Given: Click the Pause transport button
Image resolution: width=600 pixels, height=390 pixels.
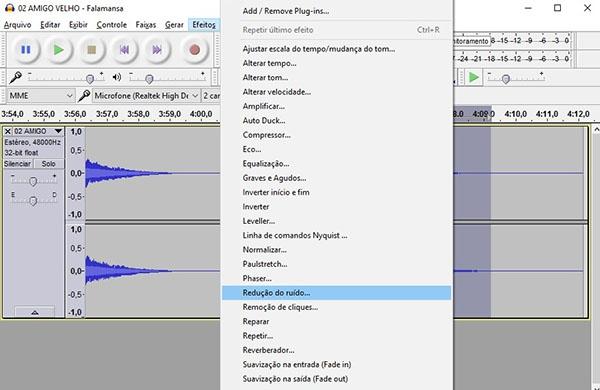Looking at the screenshot, I should click(26, 50).
